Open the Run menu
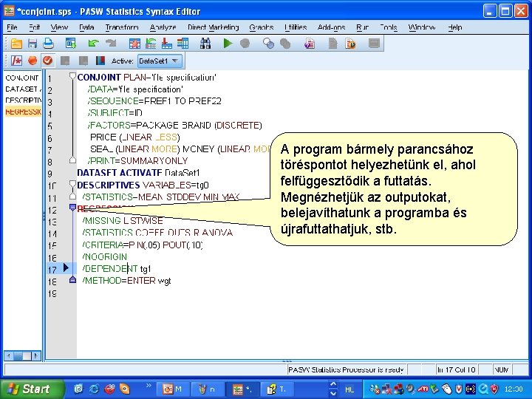Image resolution: width=532 pixels, height=399 pixels. [362, 27]
